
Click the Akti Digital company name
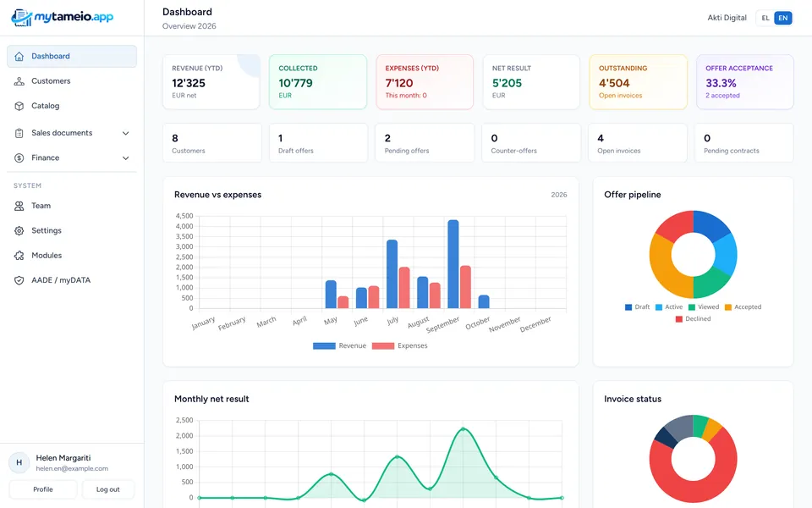coord(727,18)
